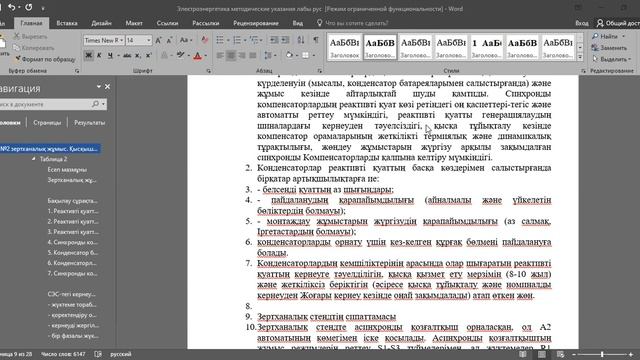Screen dimensions: 640x360
Task: Apply the red font color (A)
Action: point(198,55)
